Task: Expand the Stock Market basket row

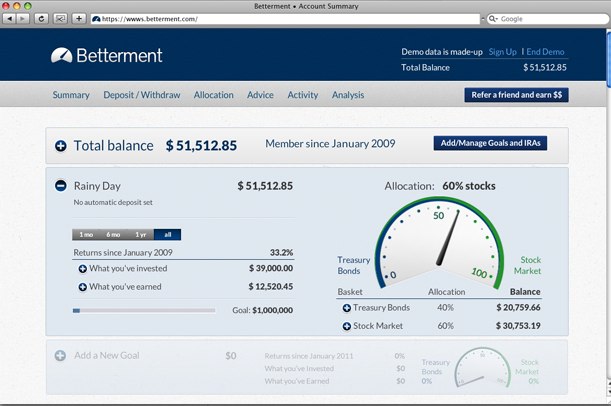Action: pos(347,326)
